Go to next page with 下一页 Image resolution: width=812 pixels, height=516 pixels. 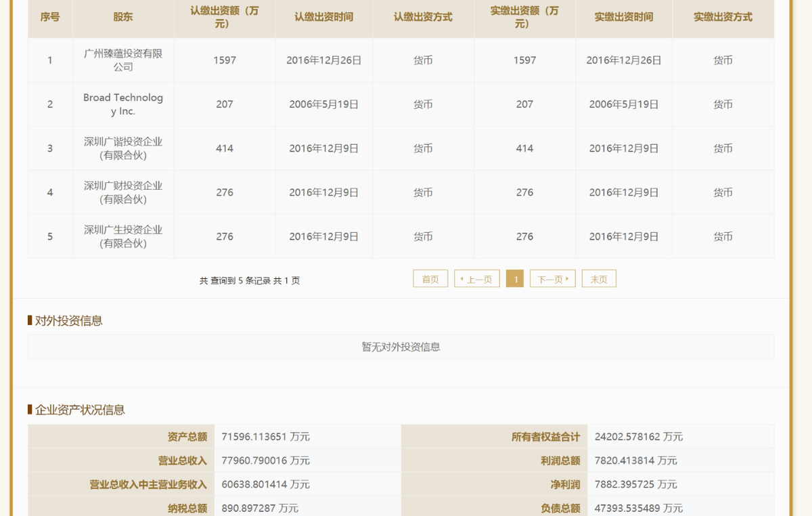point(552,279)
